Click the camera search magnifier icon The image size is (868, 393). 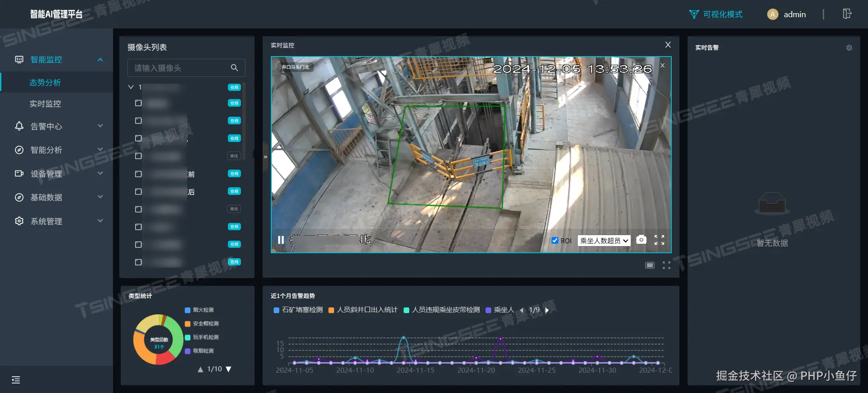pyautogui.click(x=234, y=68)
